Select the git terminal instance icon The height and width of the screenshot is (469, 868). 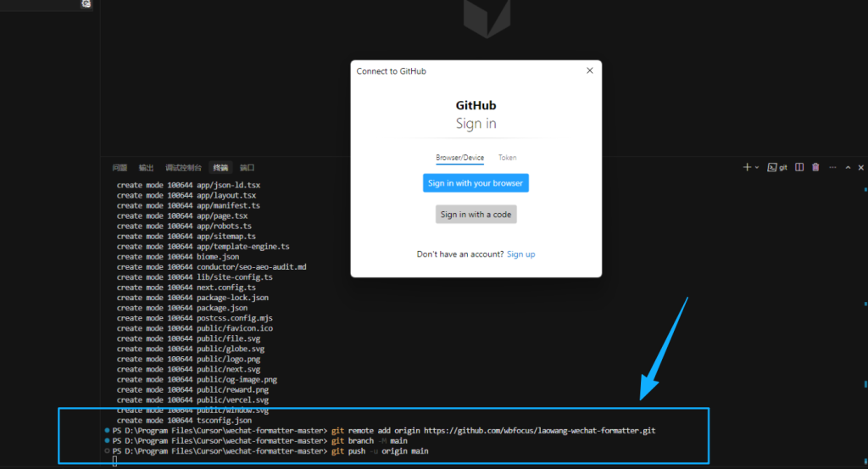pyautogui.click(x=777, y=167)
